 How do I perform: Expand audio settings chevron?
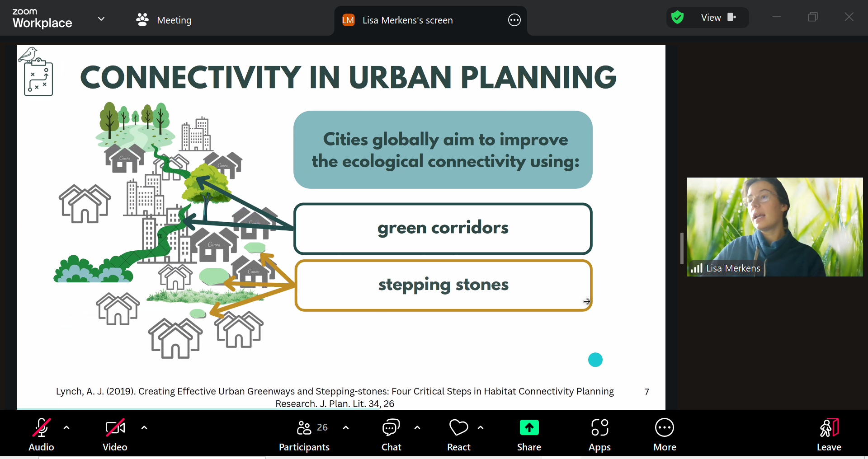click(66, 427)
